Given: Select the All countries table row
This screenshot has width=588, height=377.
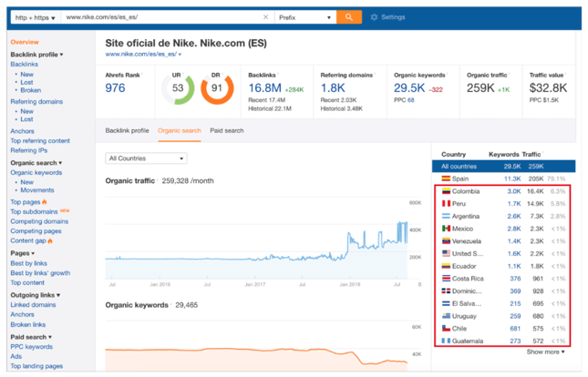Looking at the screenshot, I should [503, 167].
